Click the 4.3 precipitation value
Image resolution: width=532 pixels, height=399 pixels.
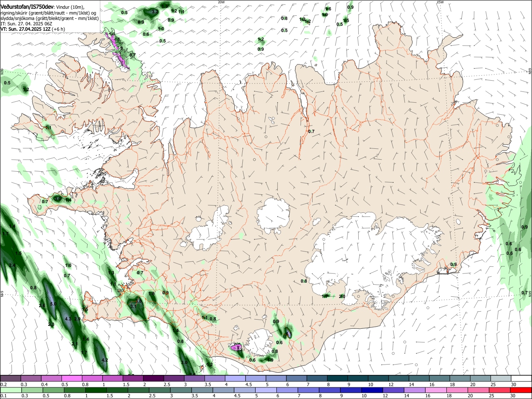[68, 319]
